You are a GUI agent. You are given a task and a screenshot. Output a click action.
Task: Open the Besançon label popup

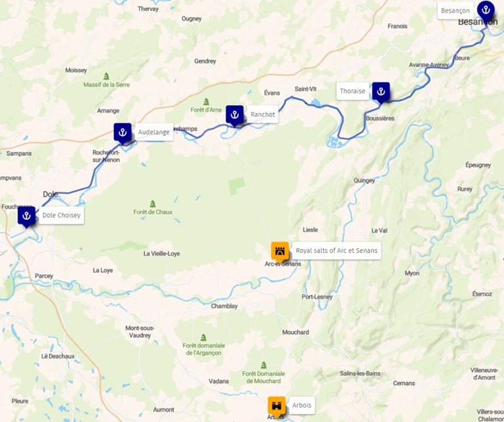point(455,11)
